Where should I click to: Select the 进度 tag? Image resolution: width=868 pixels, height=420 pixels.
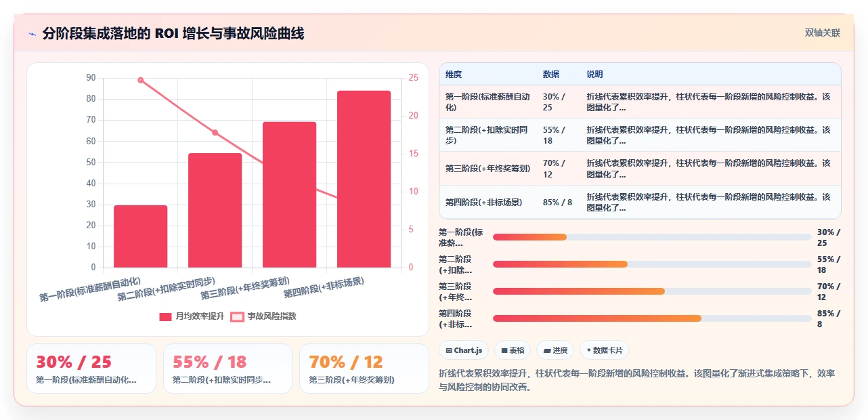[555, 350]
